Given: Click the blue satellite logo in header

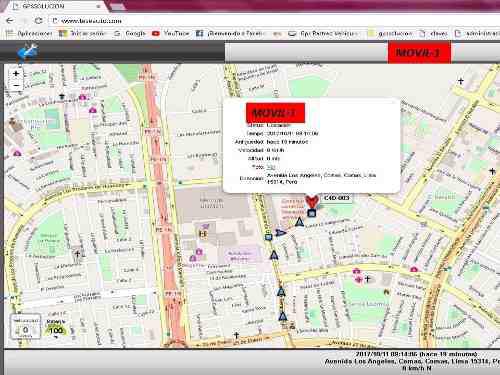Looking at the screenshot, I should click(28, 52).
